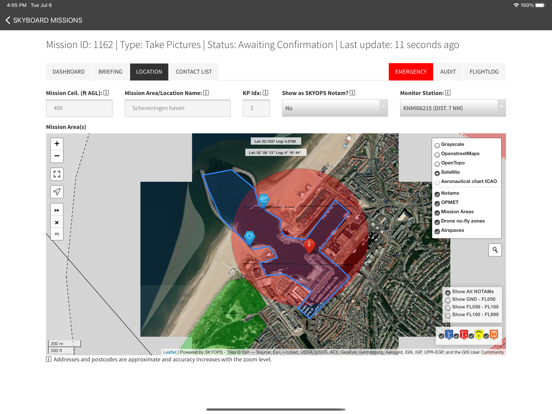Viewport: 552px width, 414px height.
Task: Open the Audit tab
Action: (x=448, y=72)
